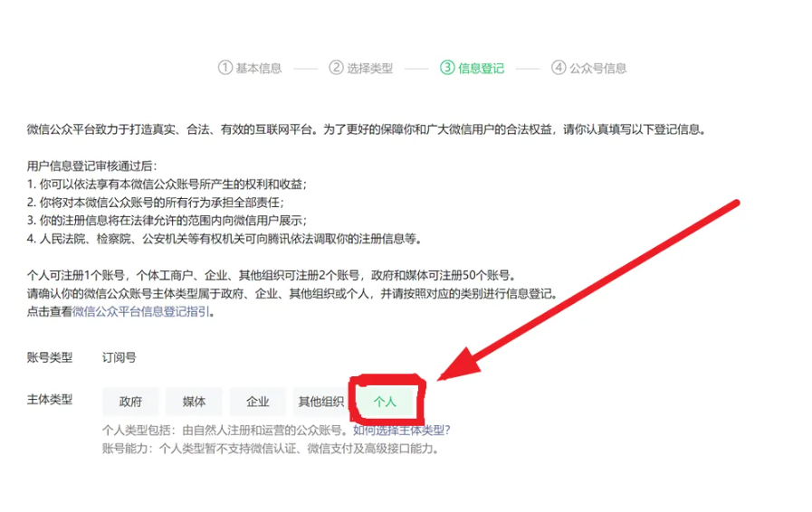The height and width of the screenshot is (512, 812).
Task: Go to step 1 基本信息
Action: pos(250,68)
